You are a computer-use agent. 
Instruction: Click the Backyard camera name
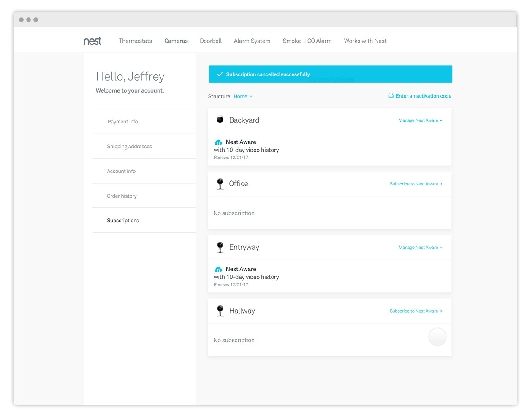(244, 120)
